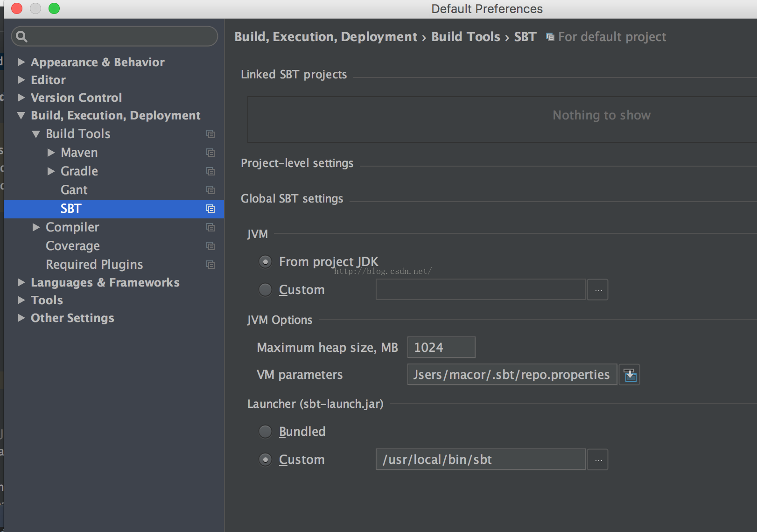Click the project-level icon beside Required Plugins
757x532 pixels.
210,265
